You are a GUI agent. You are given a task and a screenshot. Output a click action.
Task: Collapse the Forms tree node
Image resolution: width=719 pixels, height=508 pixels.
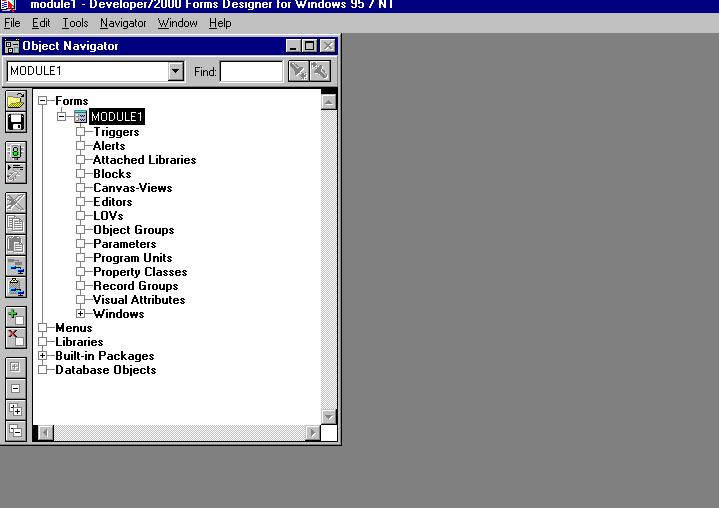43,100
